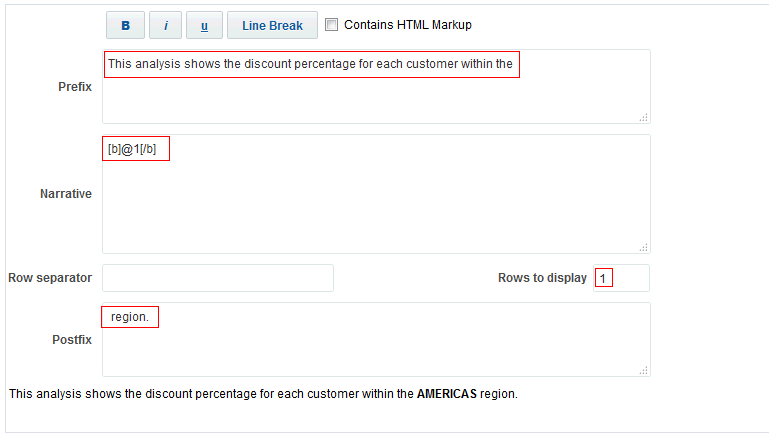The height and width of the screenshot is (440, 769).
Task: Click the Narrative box resize handle
Action: (643, 246)
